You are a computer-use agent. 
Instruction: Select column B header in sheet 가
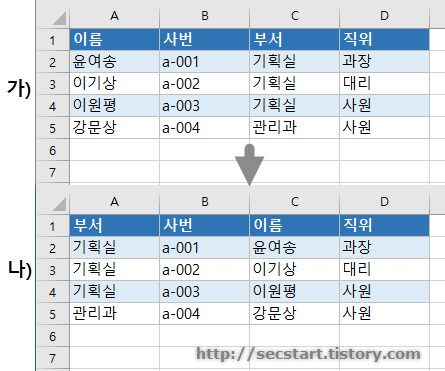coord(204,16)
